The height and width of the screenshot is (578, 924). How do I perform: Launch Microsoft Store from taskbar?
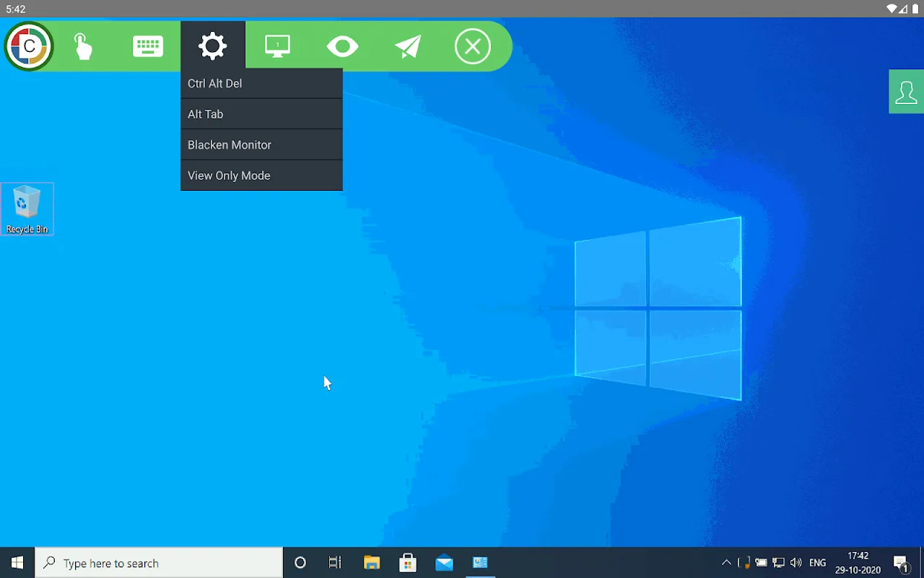point(408,563)
